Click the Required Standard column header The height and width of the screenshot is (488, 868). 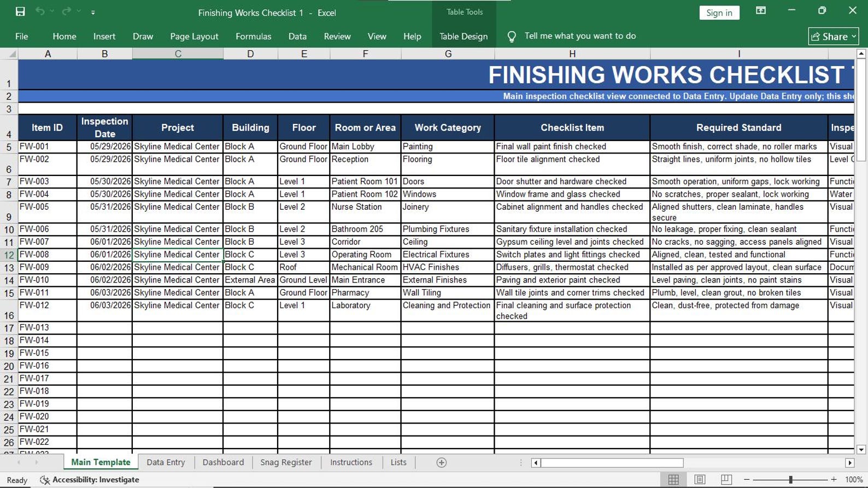tap(738, 127)
